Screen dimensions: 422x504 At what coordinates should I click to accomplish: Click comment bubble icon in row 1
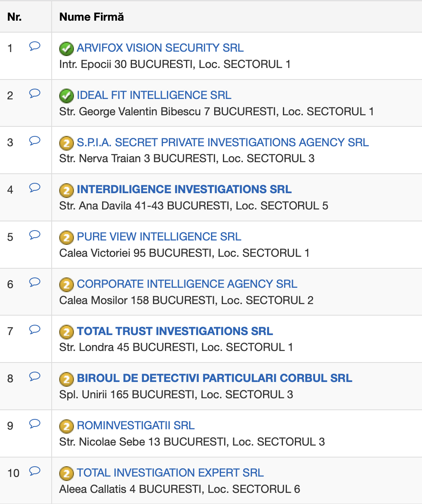35,47
